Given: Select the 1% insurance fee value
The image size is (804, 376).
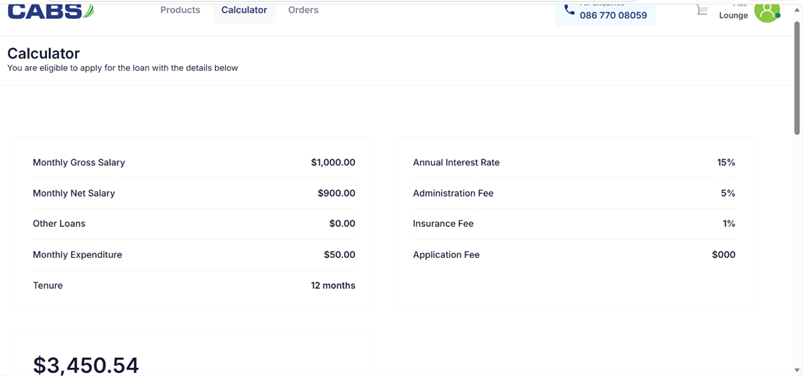Looking at the screenshot, I should (730, 224).
